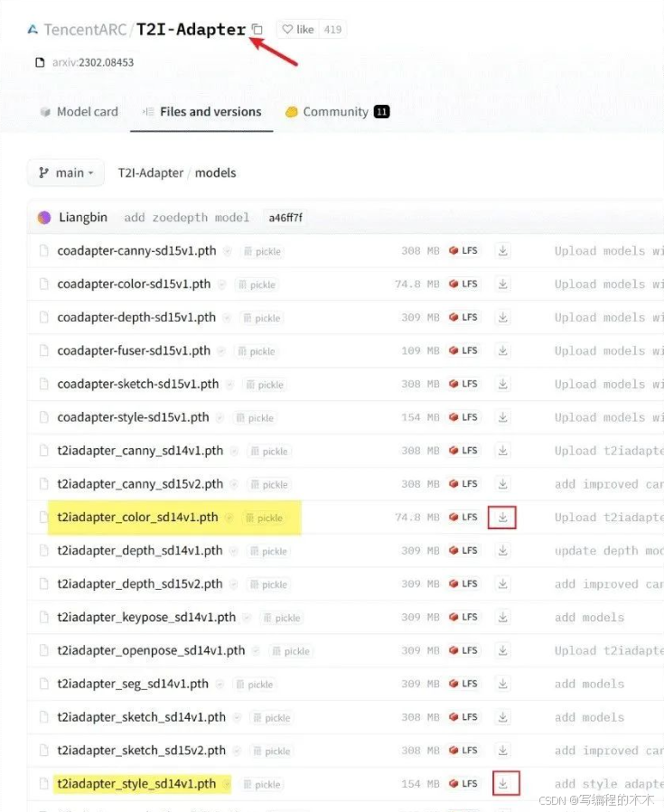
Task: Click LFS badge on coadapter-fuser-sd15v1.pth row
Action: click(463, 351)
